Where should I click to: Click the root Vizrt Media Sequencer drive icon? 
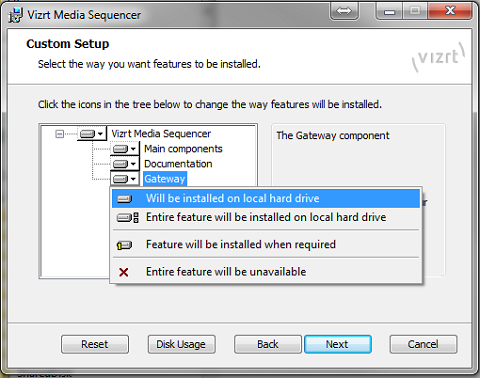point(87,134)
